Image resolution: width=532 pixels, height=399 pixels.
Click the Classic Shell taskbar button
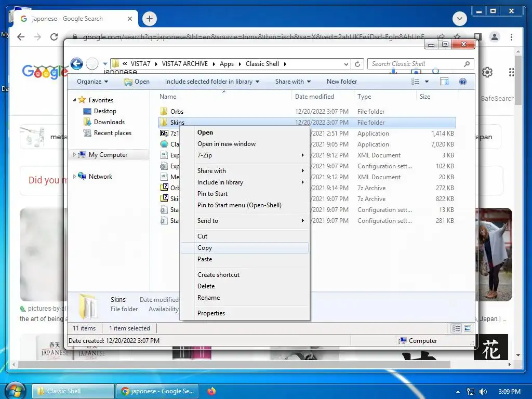tap(73, 391)
